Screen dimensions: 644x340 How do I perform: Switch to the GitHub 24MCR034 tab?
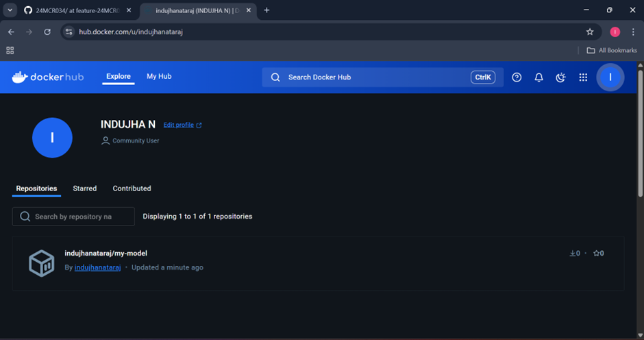tap(78, 10)
